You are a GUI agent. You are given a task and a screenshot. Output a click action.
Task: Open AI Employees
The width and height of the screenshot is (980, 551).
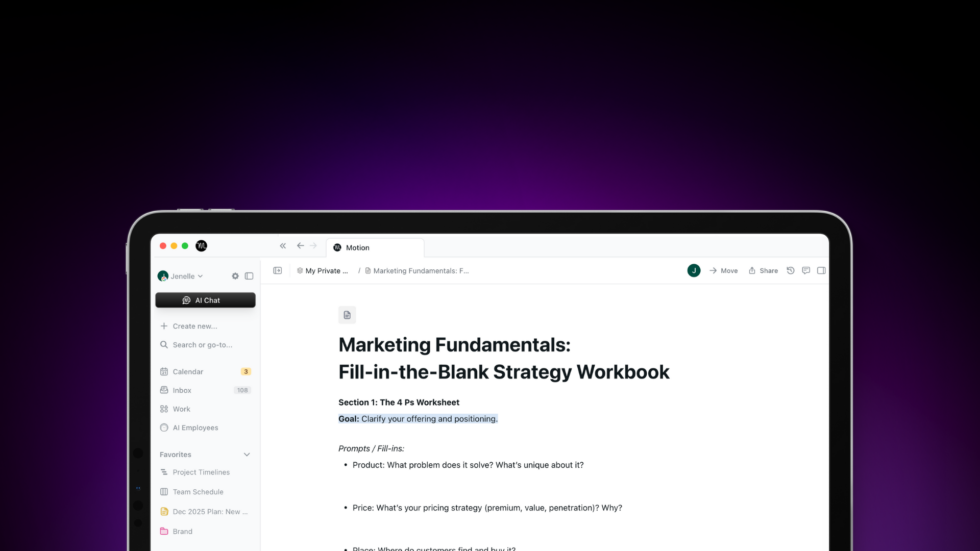[x=195, y=428]
